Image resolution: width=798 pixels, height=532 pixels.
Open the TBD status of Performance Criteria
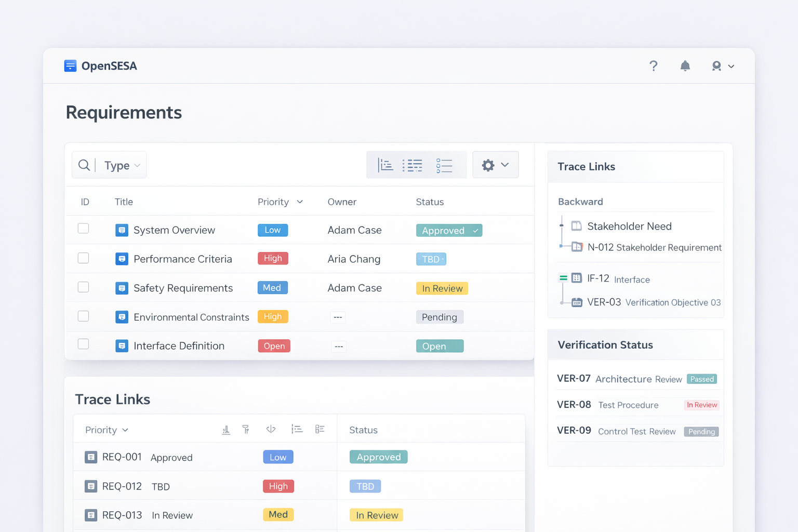pyautogui.click(x=431, y=259)
